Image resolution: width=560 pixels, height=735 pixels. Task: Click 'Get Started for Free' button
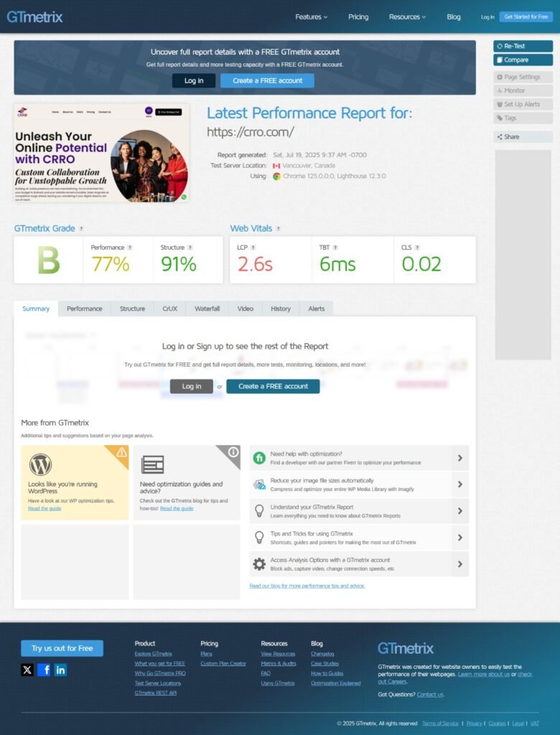[x=526, y=17]
